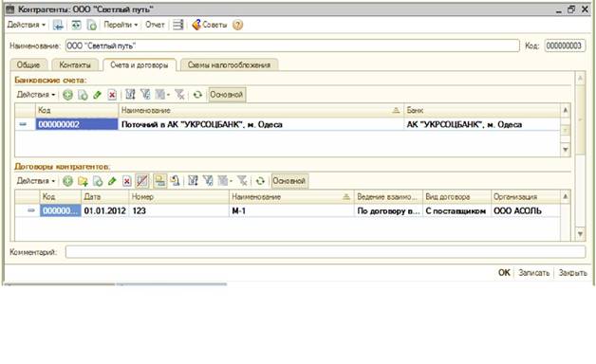Click the help question mark icon

(237, 25)
